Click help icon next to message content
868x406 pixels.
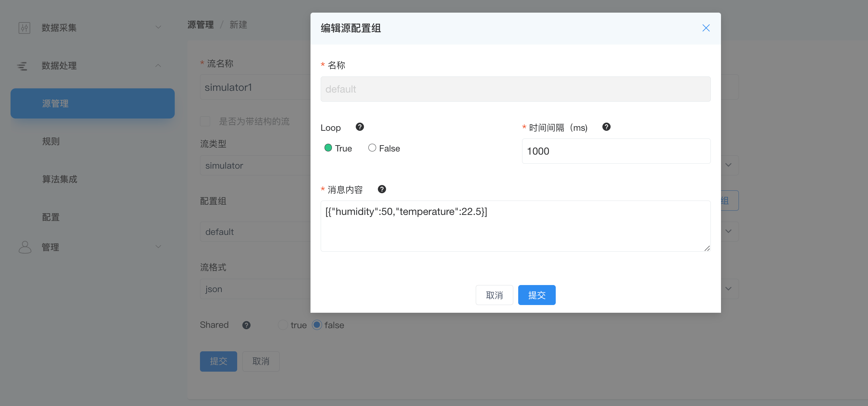[x=382, y=189]
